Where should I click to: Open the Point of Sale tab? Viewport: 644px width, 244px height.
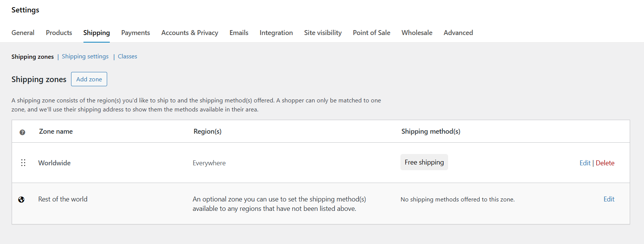tap(372, 33)
